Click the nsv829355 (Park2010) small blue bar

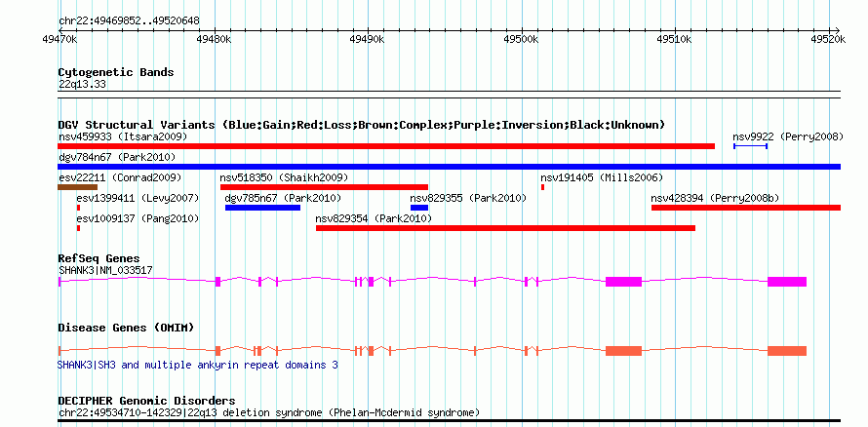419,208
